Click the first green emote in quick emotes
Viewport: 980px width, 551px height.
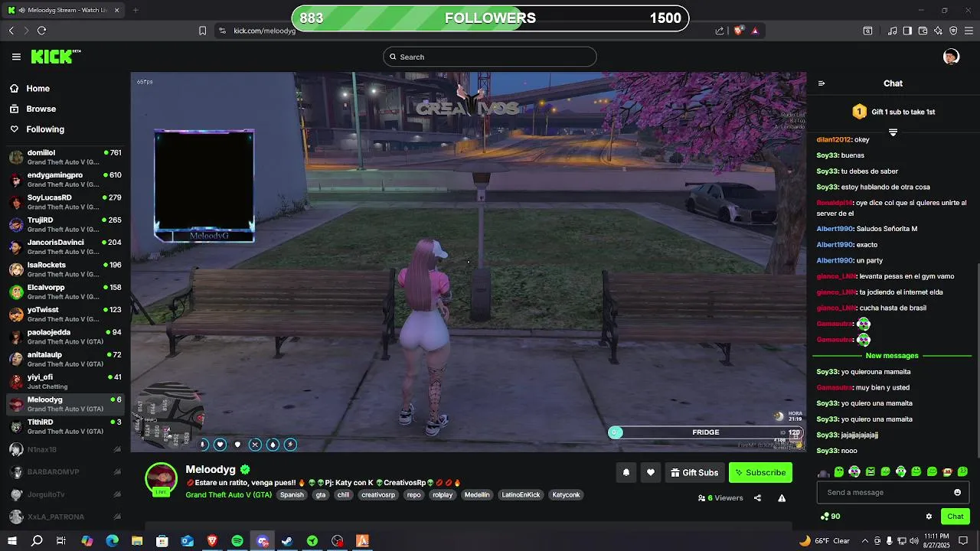[839, 472]
